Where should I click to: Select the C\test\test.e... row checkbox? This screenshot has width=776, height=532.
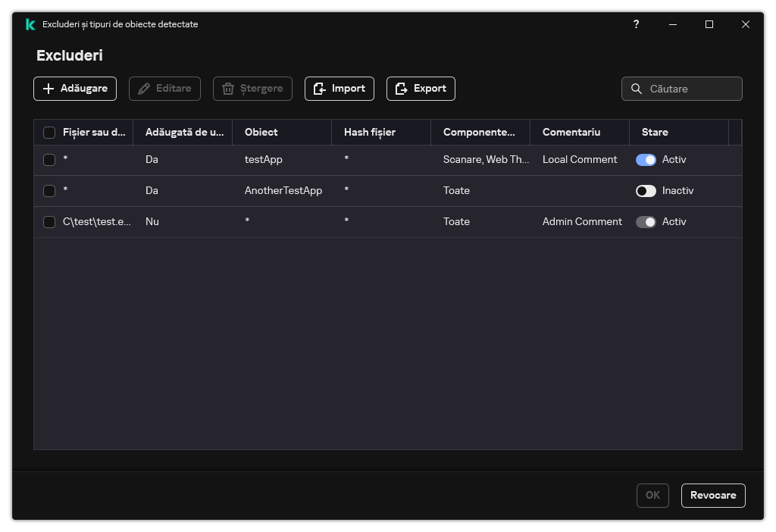click(49, 222)
